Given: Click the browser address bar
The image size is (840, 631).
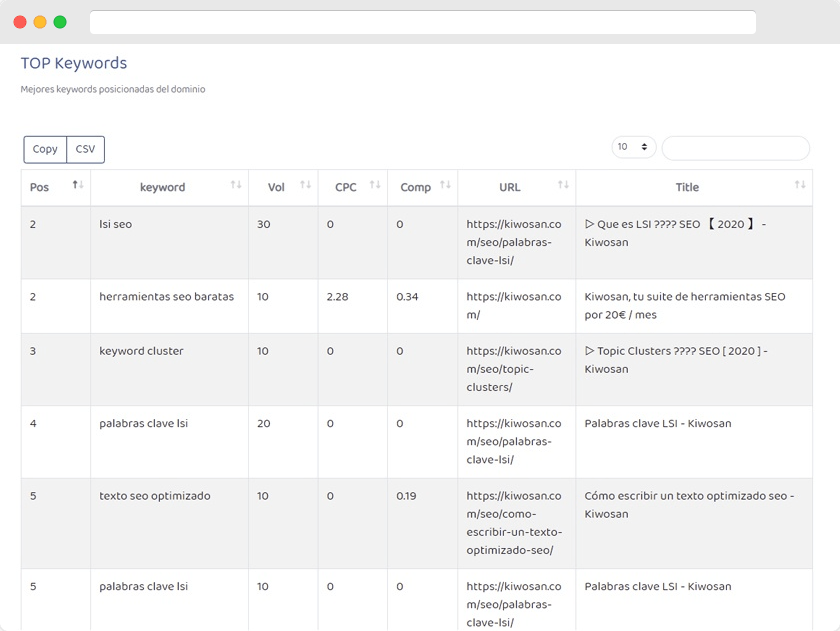Looking at the screenshot, I should (x=423, y=22).
